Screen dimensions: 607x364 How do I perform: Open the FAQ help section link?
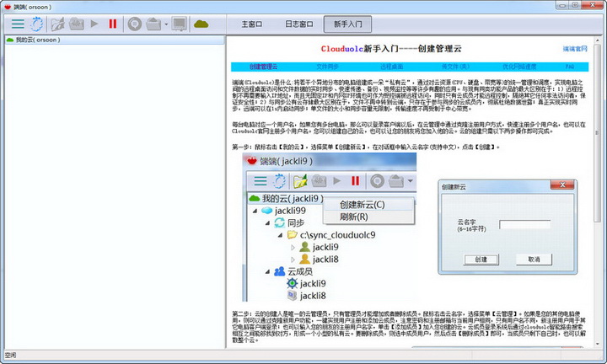(569, 67)
